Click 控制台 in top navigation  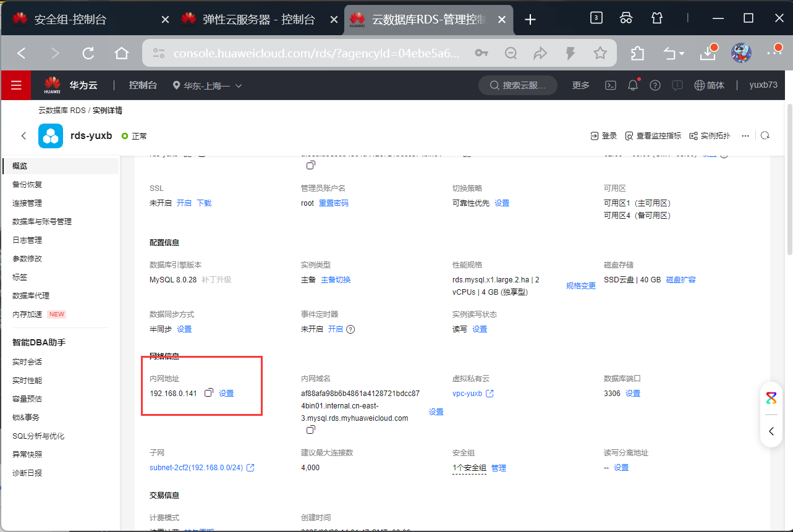point(143,85)
